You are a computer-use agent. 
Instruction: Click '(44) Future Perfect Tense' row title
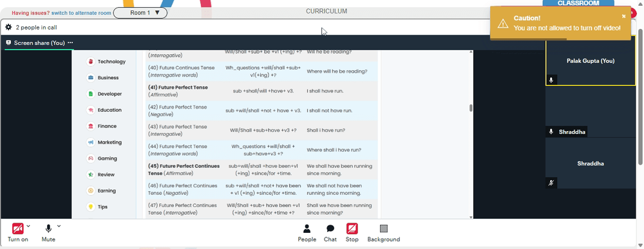pos(178,147)
